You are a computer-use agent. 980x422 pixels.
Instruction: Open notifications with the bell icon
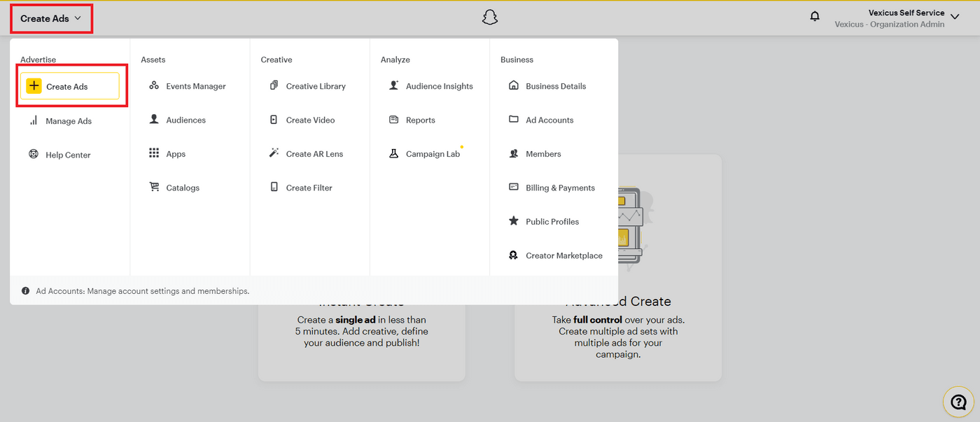tap(815, 16)
